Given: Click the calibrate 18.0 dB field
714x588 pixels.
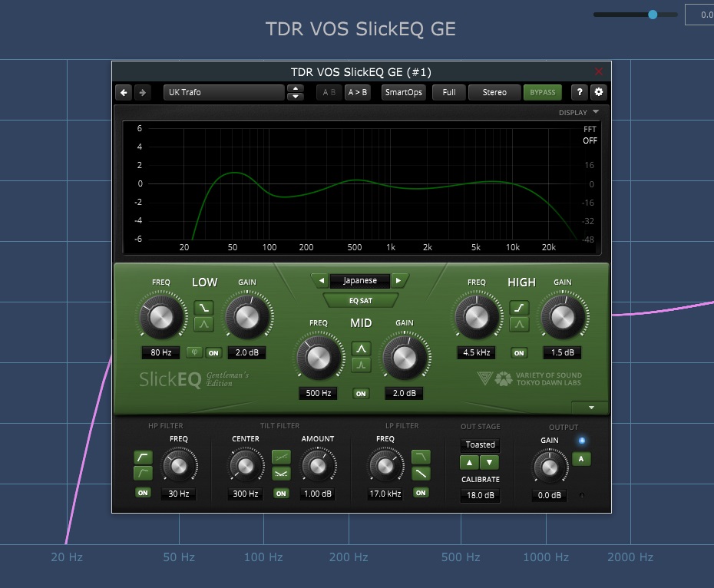Looking at the screenshot, I should (x=481, y=495).
